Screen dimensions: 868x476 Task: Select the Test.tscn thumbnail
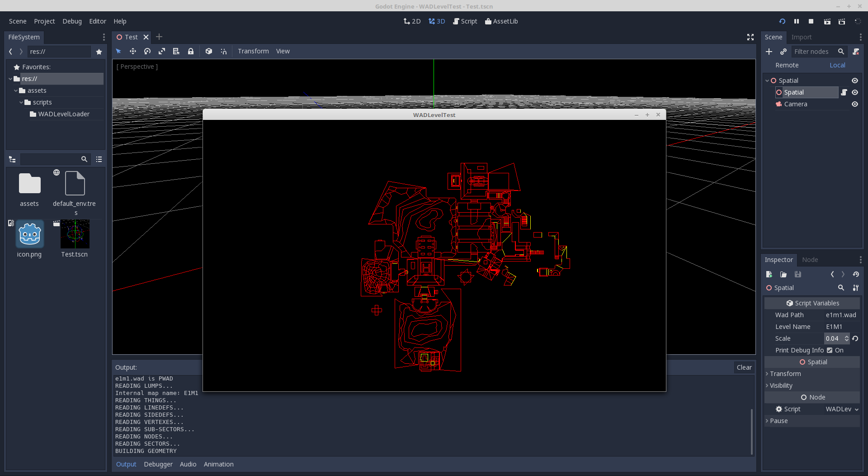[75, 234]
